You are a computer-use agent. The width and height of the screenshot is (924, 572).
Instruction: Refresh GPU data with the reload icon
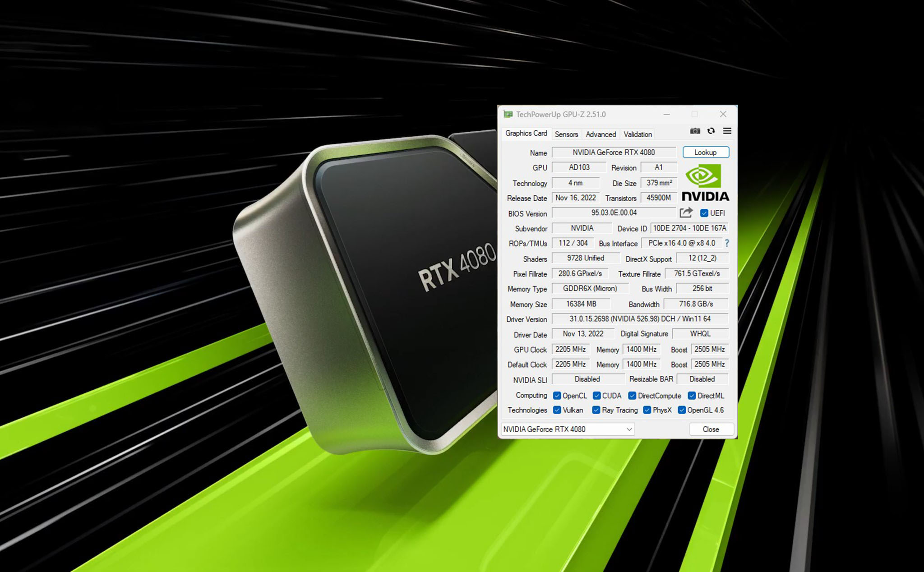(x=711, y=131)
